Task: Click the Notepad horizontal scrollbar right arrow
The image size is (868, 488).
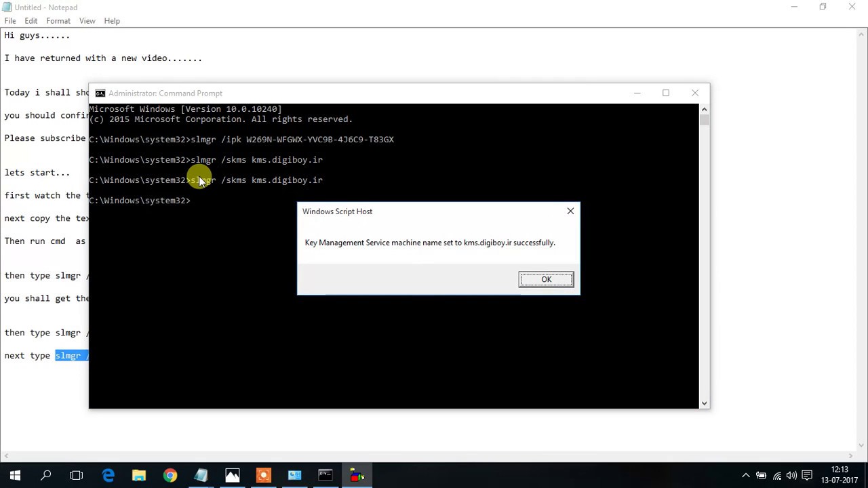Action: 851,456
